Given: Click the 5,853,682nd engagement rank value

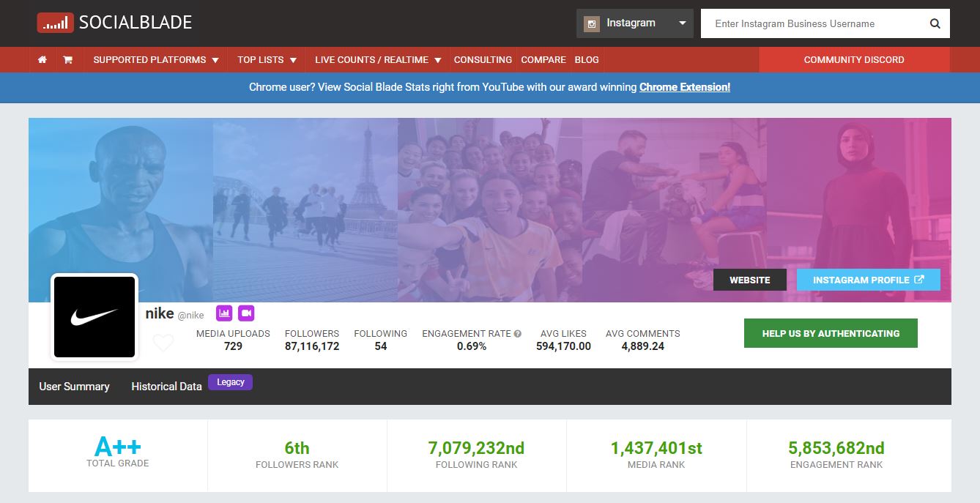Looking at the screenshot, I should tap(836, 448).
